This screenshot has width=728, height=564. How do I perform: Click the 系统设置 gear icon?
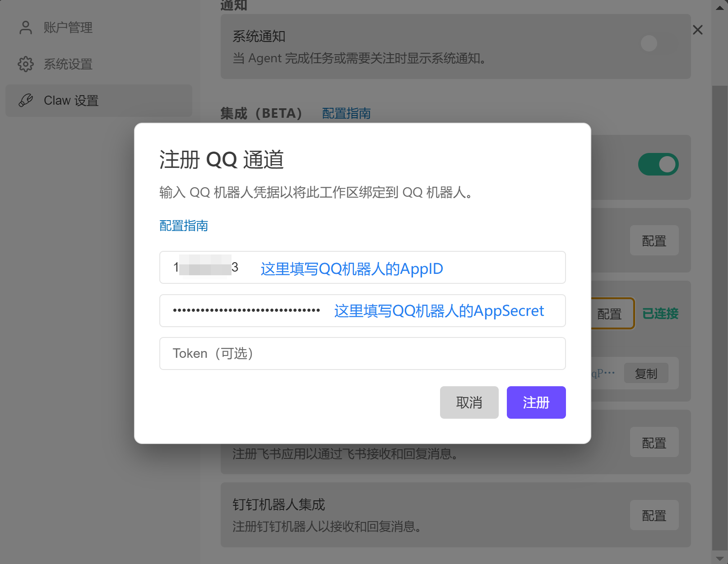click(x=26, y=64)
